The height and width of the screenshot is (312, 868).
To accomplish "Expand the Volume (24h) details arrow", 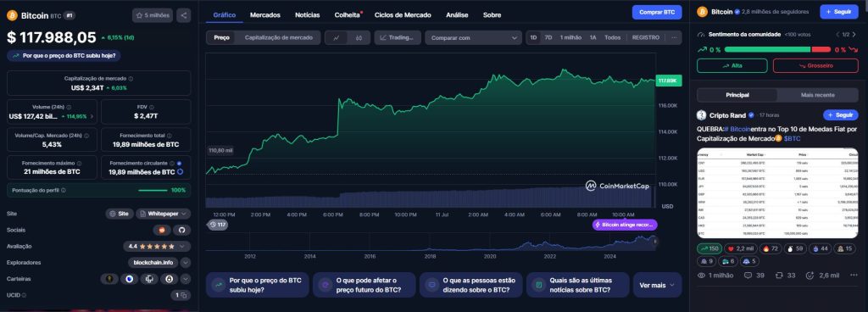I will coord(92,117).
